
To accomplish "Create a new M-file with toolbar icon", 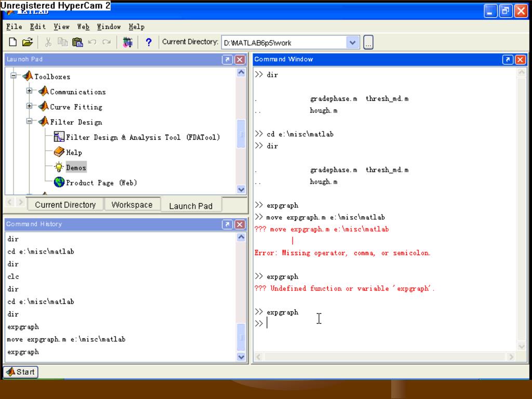I will tap(12, 42).
